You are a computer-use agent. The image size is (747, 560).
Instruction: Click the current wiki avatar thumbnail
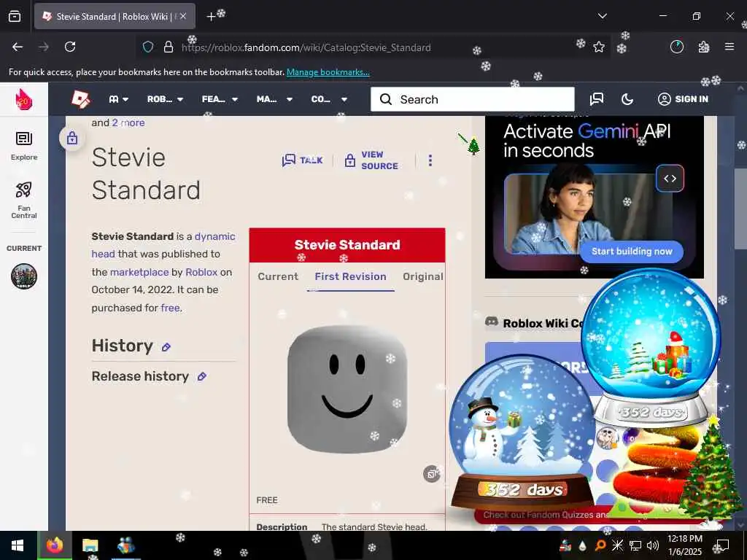(24, 276)
